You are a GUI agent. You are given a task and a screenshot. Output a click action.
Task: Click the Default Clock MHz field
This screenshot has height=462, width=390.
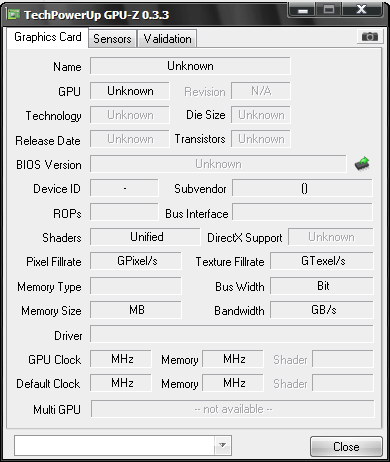(x=121, y=383)
